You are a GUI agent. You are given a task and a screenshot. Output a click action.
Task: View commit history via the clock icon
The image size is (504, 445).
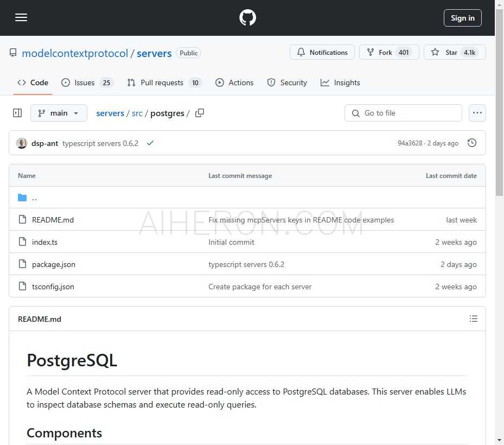point(471,143)
